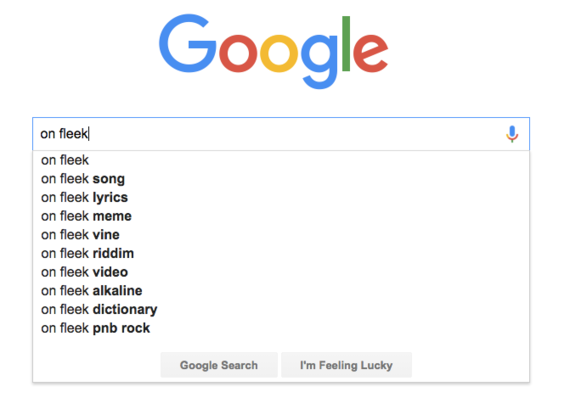570x398 pixels.
Task: Select the "on fleek meme" suggestion
Action: [x=281, y=216]
